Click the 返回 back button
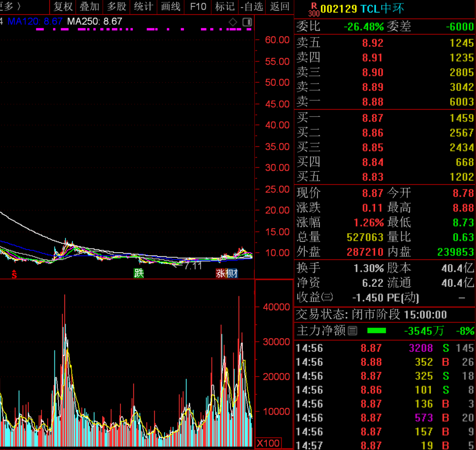Image resolution: width=476 pixels, height=450 pixels. (x=280, y=7)
